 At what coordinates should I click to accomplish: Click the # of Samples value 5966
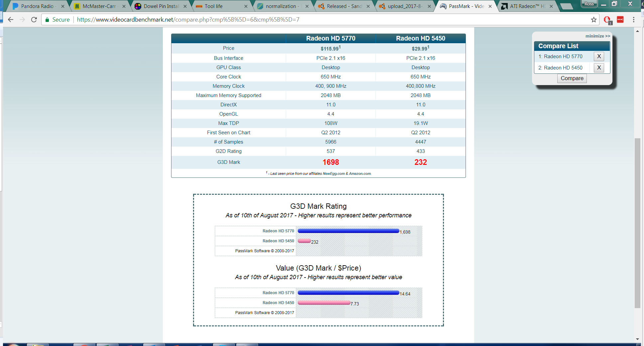point(331,142)
